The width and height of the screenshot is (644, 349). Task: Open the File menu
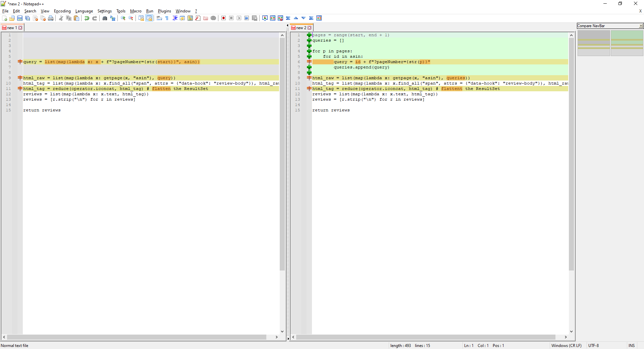(x=5, y=11)
